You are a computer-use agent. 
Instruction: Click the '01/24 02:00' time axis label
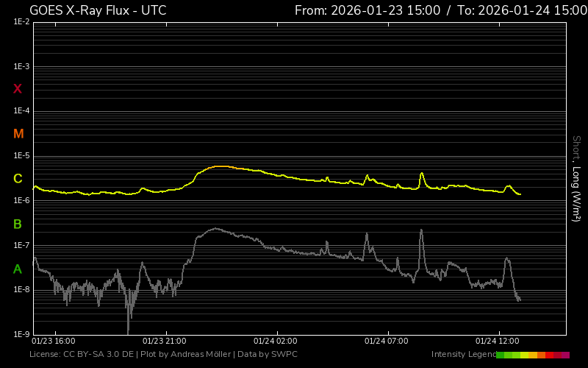pos(275,341)
